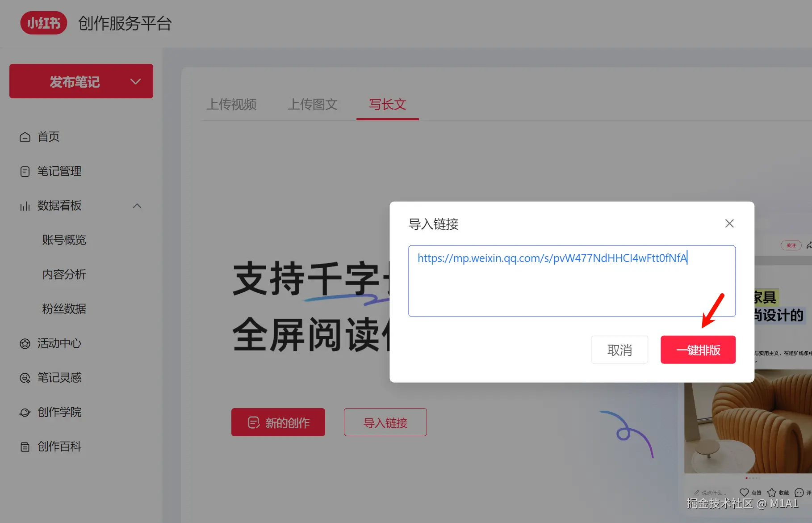
Task: Click the 笔记管理 note icon
Action: [25, 172]
